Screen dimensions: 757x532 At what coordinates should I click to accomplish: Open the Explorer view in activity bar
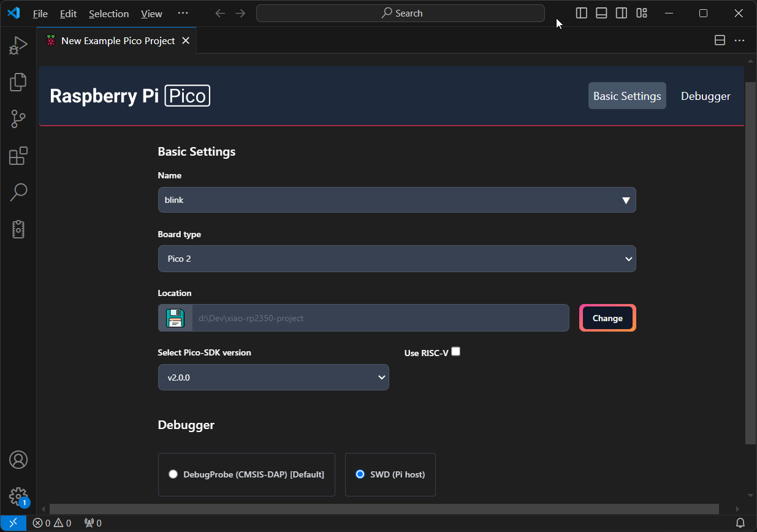point(18,82)
